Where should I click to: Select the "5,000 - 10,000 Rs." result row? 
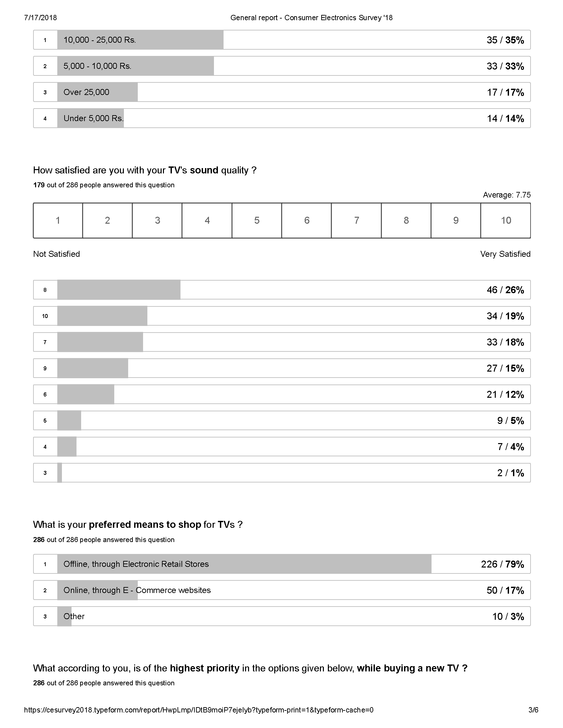[281, 66]
